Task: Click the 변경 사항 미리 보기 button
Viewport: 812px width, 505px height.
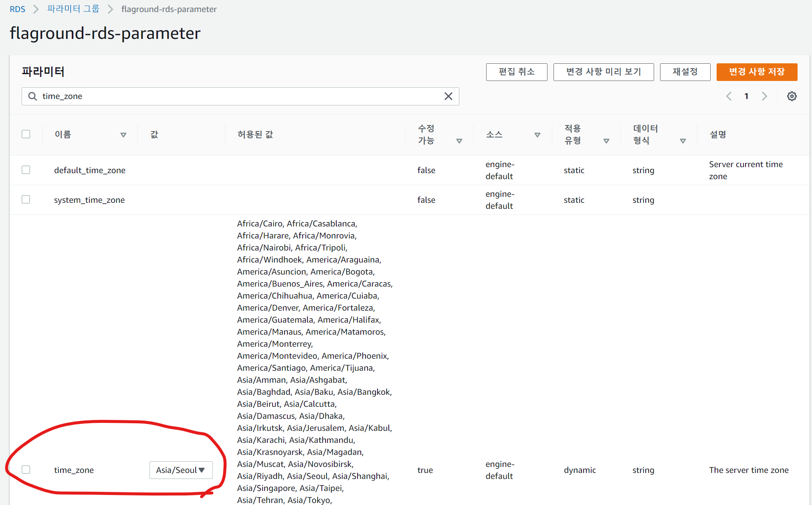Action: 603,72
